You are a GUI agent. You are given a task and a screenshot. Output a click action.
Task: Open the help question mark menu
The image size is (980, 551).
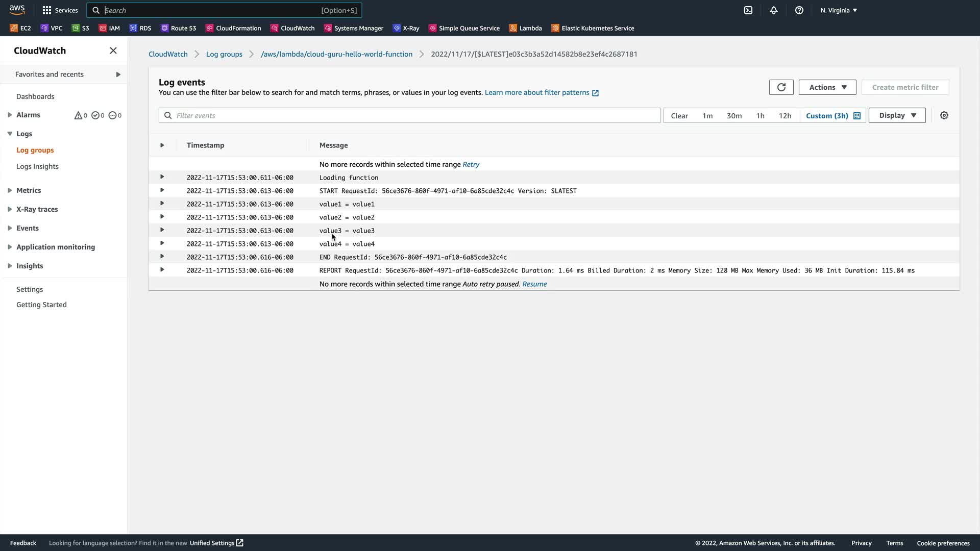pos(799,10)
